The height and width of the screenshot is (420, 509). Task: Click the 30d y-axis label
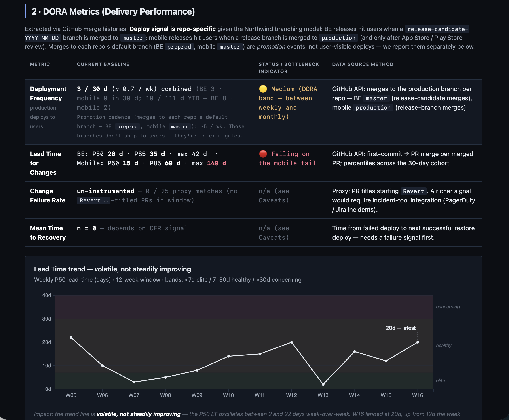pos(47,319)
